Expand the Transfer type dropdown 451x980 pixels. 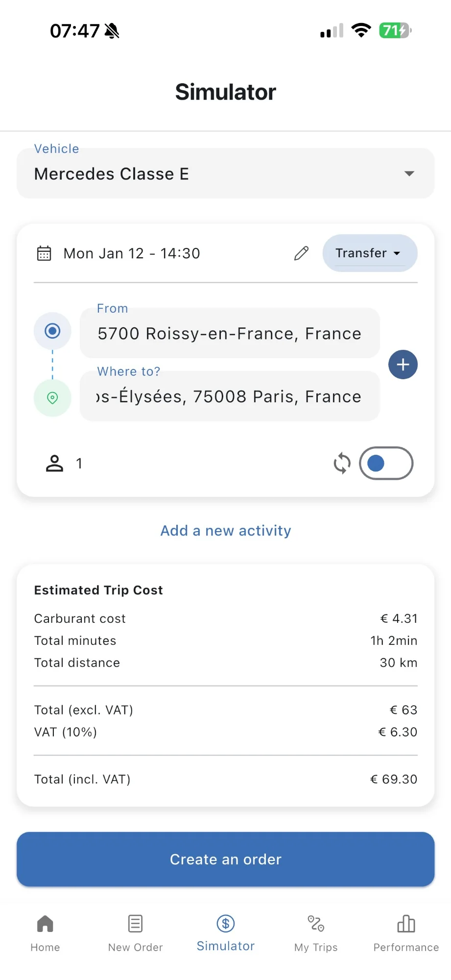pyautogui.click(x=370, y=253)
